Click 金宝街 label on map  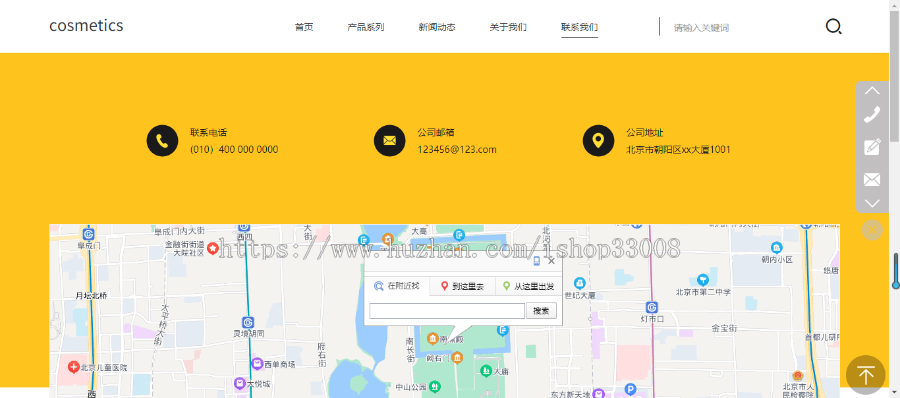tap(724, 329)
